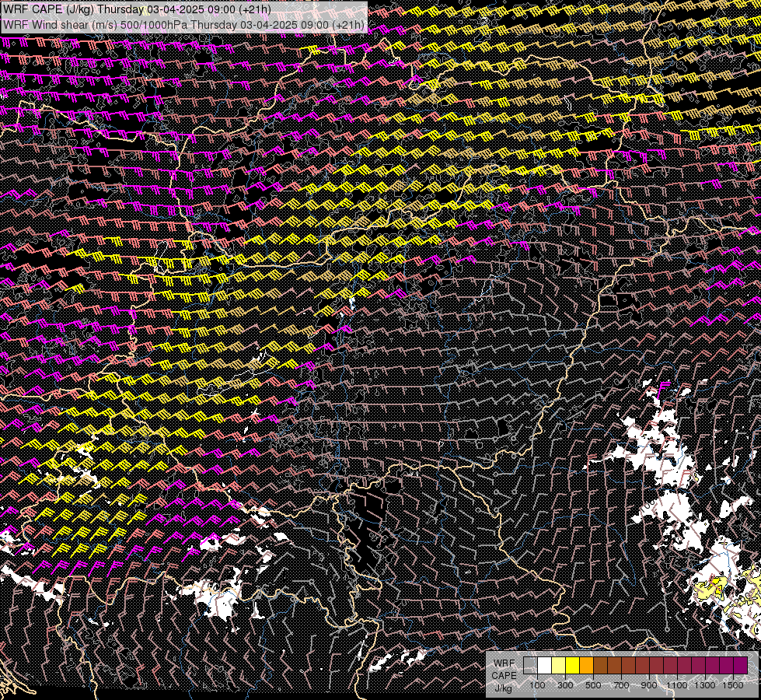Click the 'WRF Wind shear (m/s)' title line
The width and height of the screenshot is (761, 700).
(x=183, y=25)
